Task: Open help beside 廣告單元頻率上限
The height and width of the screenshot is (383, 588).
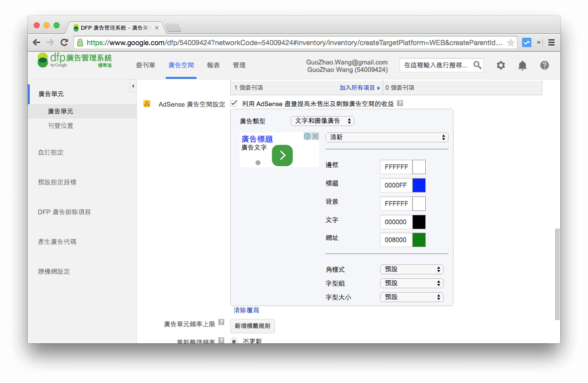Action: click(222, 323)
